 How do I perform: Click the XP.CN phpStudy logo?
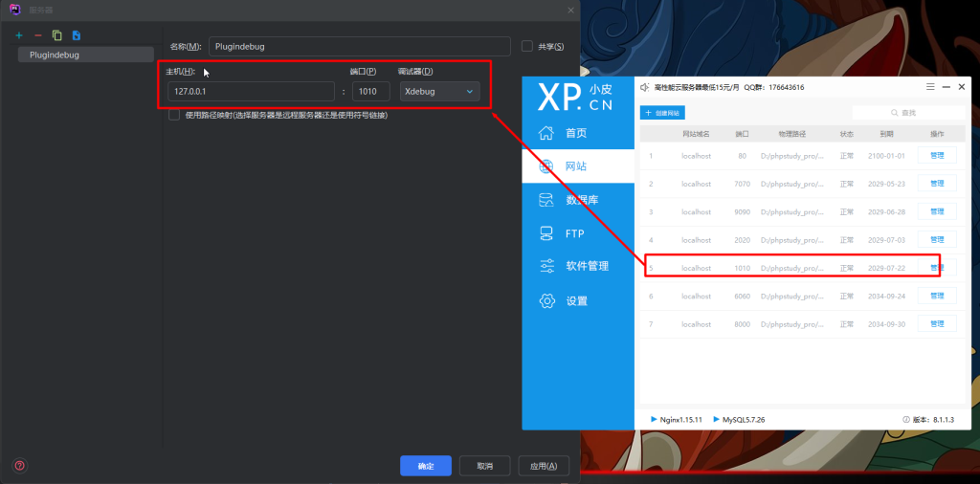pyautogui.click(x=575, y=97)
